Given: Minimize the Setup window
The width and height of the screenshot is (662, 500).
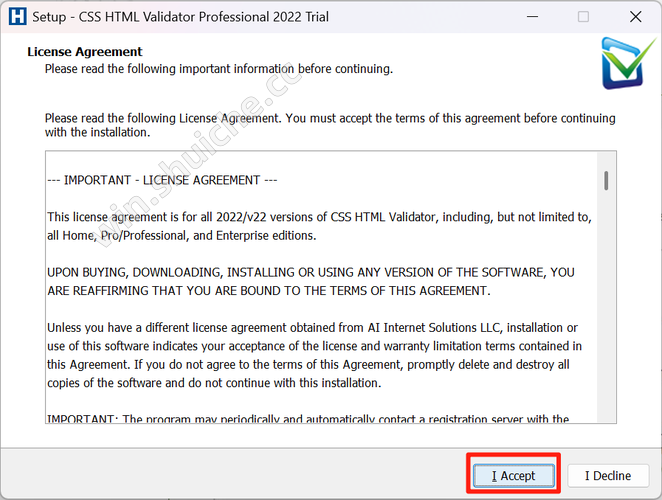Looking at the screenshot, I should click(532, 16).
